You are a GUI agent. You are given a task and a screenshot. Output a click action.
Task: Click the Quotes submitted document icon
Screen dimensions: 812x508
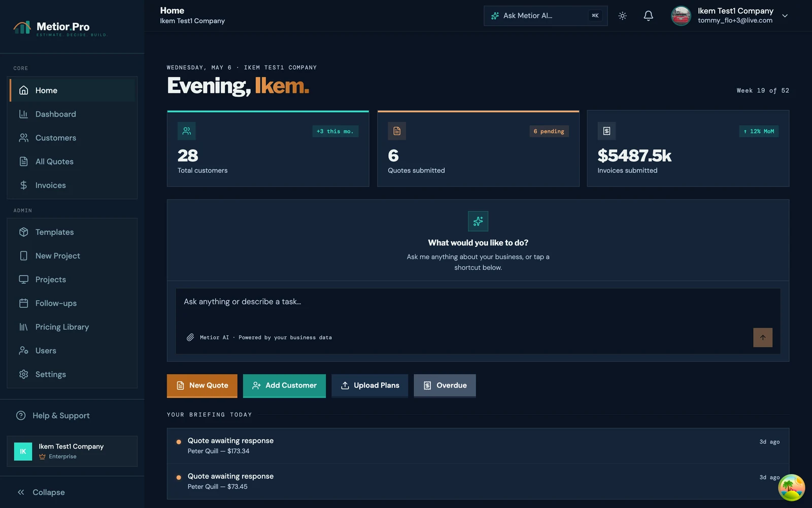click(x=397, y=131)
